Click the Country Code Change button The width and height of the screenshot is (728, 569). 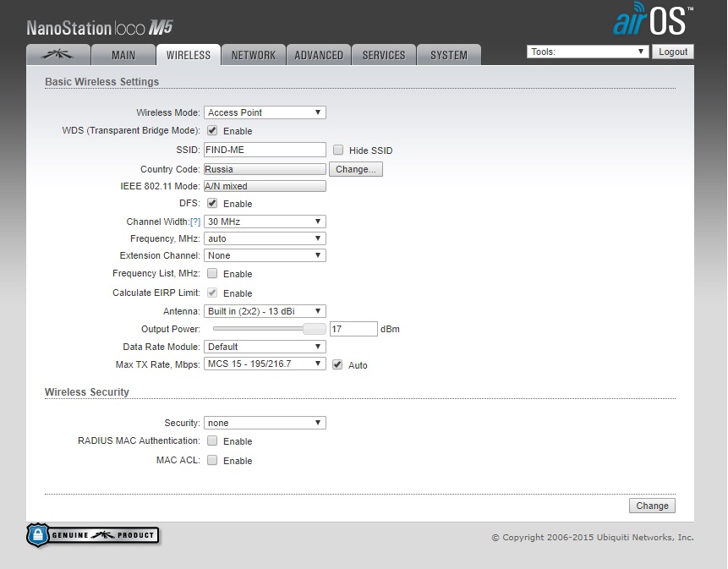coord(356,169)
